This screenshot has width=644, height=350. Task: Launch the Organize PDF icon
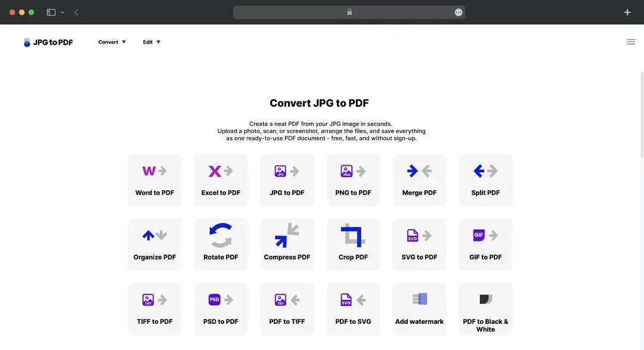pos(154,235)
